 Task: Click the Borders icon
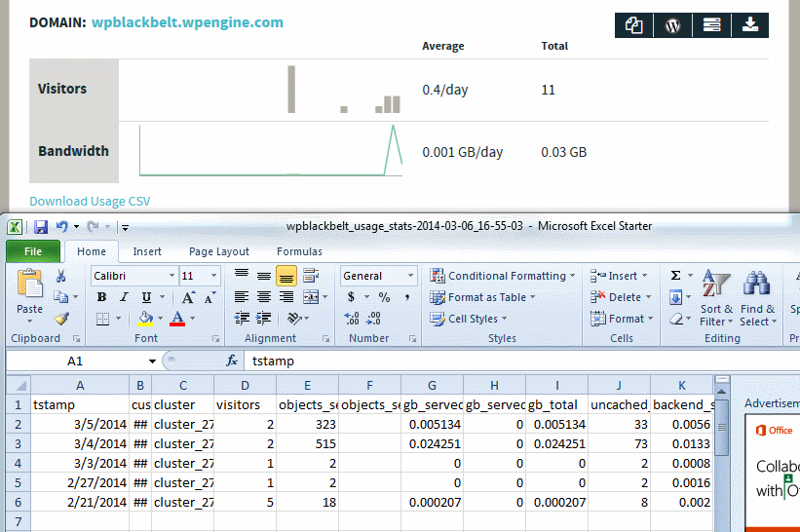(102, 319)
